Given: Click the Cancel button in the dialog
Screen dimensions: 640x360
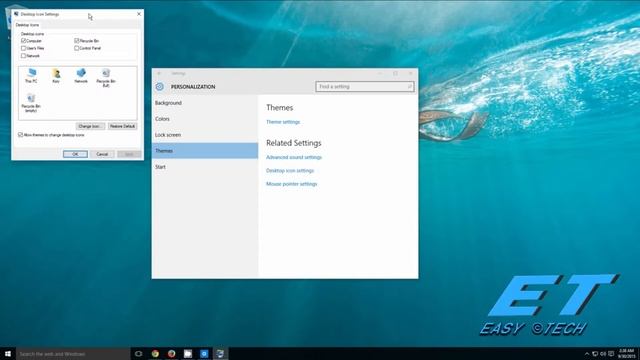Looking at the screenshot, I should tap(102, 154).
